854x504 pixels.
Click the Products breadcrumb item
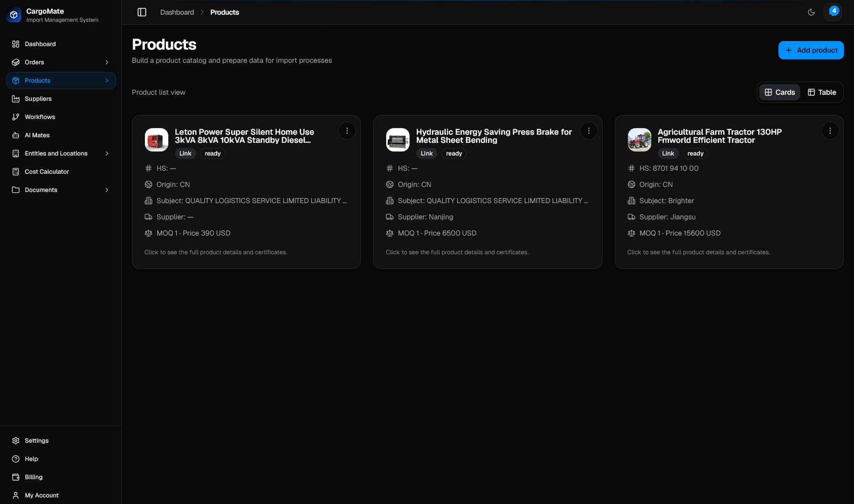[225, 12]
